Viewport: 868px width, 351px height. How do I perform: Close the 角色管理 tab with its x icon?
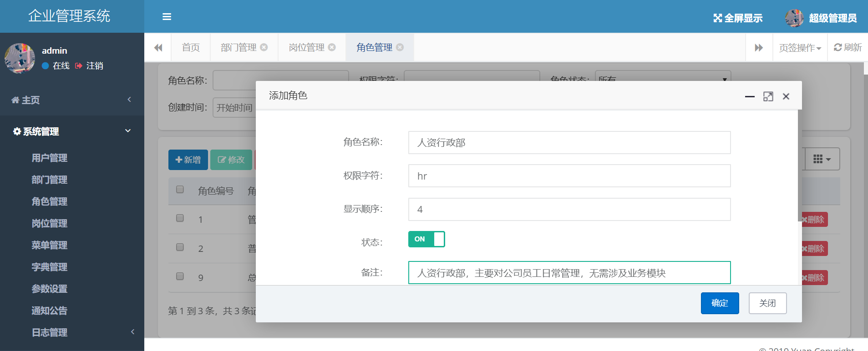[x=400, y=47]
